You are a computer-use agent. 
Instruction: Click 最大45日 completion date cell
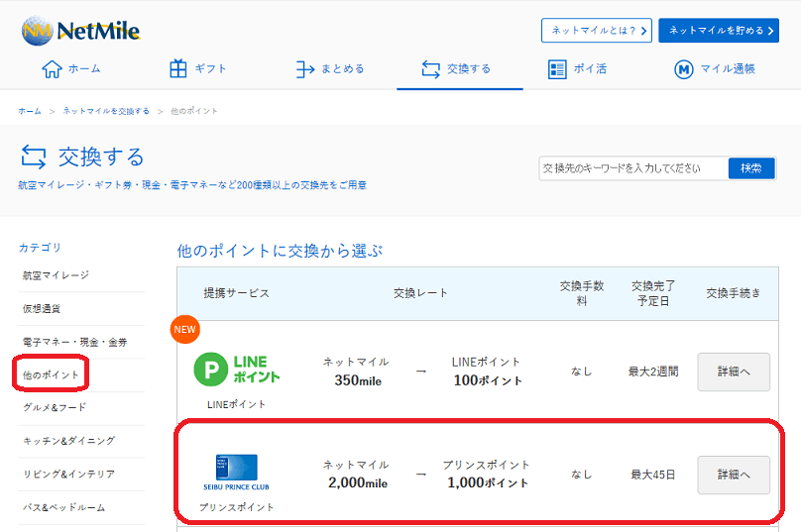coord(653,475)
